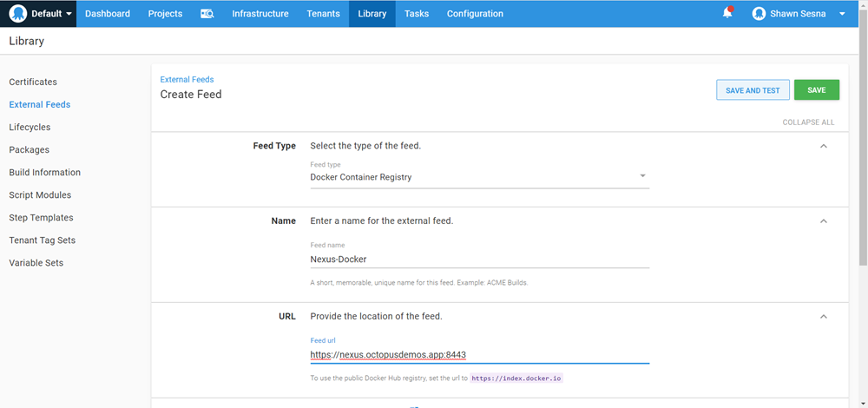Click the Feed url text field
The image size is (868, 408).
point(479,354)
